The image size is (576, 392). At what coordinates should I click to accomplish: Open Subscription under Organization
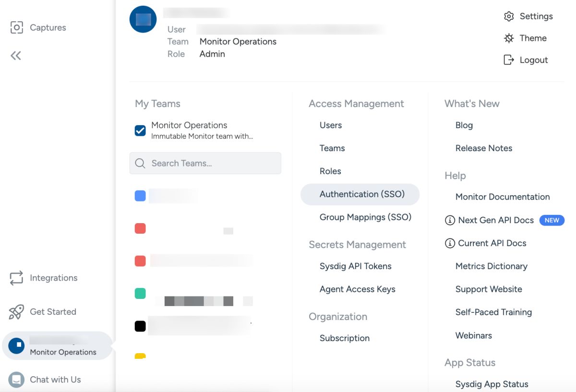[x=345, y=338]
